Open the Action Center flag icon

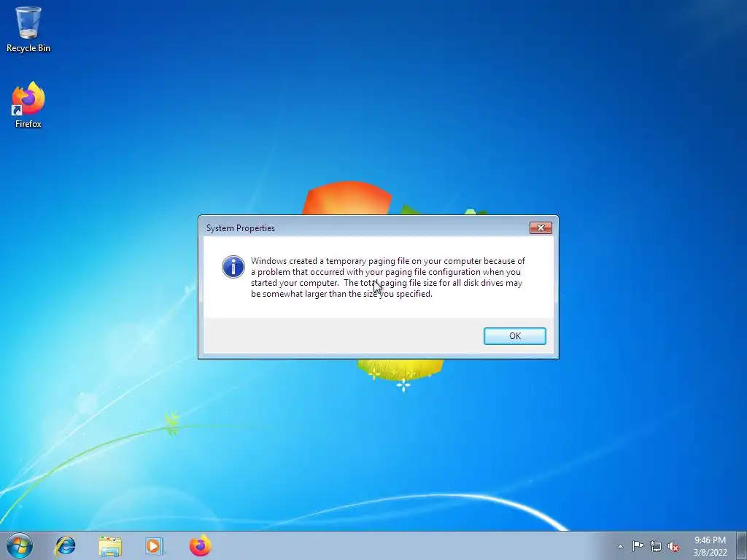tap(638, 546)
